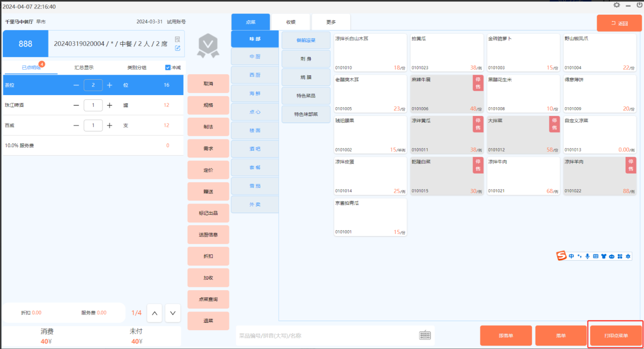Viewport: 644px width, 349px height.
Task: Switch to the 汇总显示 tab
Action: tap(84, 68)
